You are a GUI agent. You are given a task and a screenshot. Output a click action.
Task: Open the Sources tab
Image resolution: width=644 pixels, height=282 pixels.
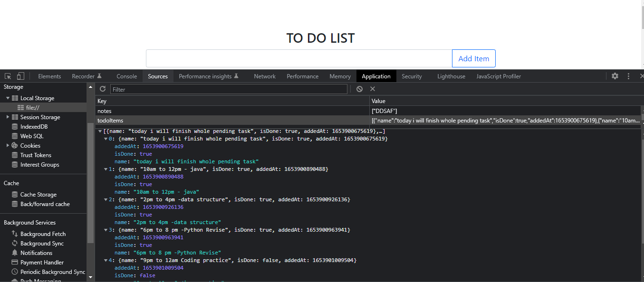coord(158,76)
